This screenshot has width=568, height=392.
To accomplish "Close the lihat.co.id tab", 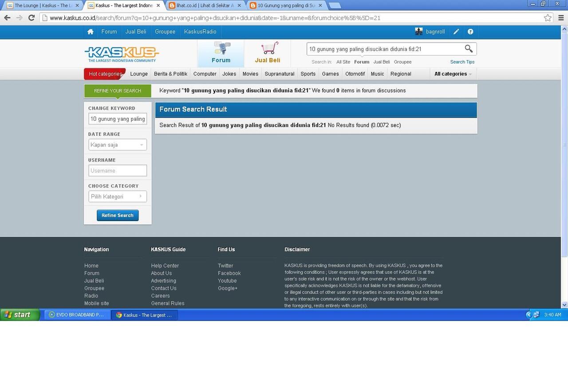I will [240, 6].
